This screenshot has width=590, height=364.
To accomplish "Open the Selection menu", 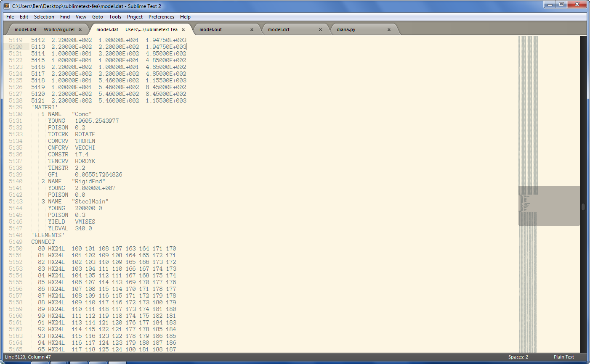I will pos(44,17).
